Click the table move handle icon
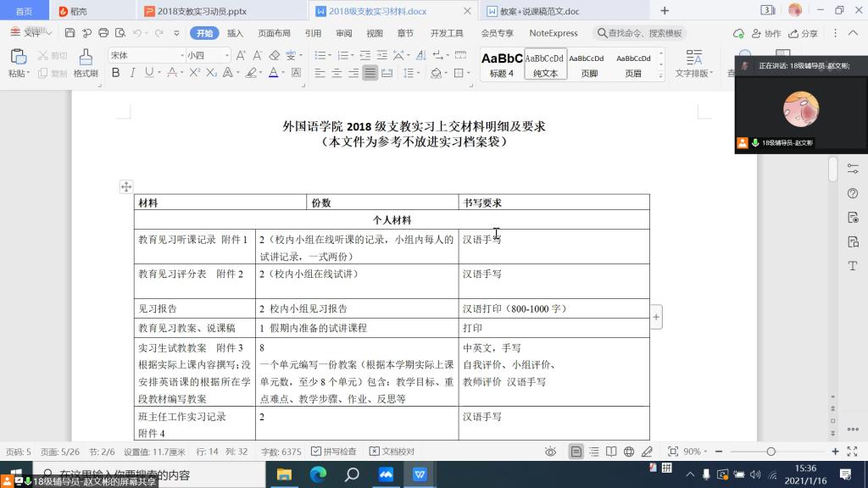This screenshot has width=868, height=488. 125,186
